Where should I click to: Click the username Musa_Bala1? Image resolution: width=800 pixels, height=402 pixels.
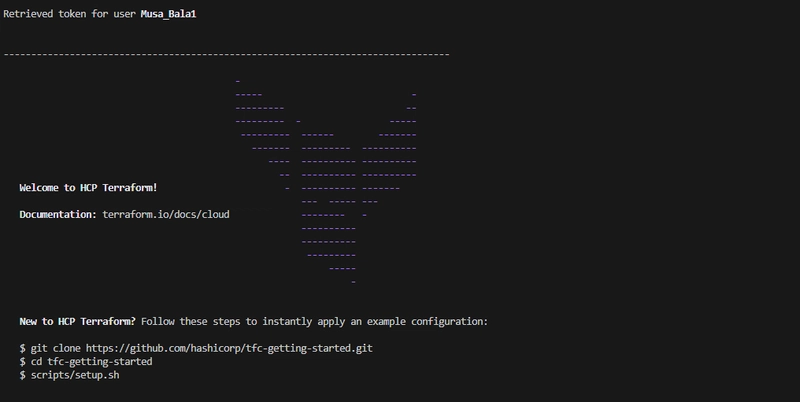(x=168, y=14)
